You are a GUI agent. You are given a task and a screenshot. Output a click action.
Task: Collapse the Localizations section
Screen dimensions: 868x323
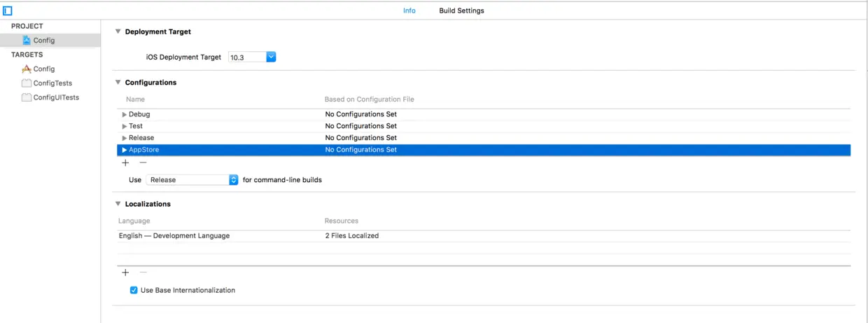[118, 204]
